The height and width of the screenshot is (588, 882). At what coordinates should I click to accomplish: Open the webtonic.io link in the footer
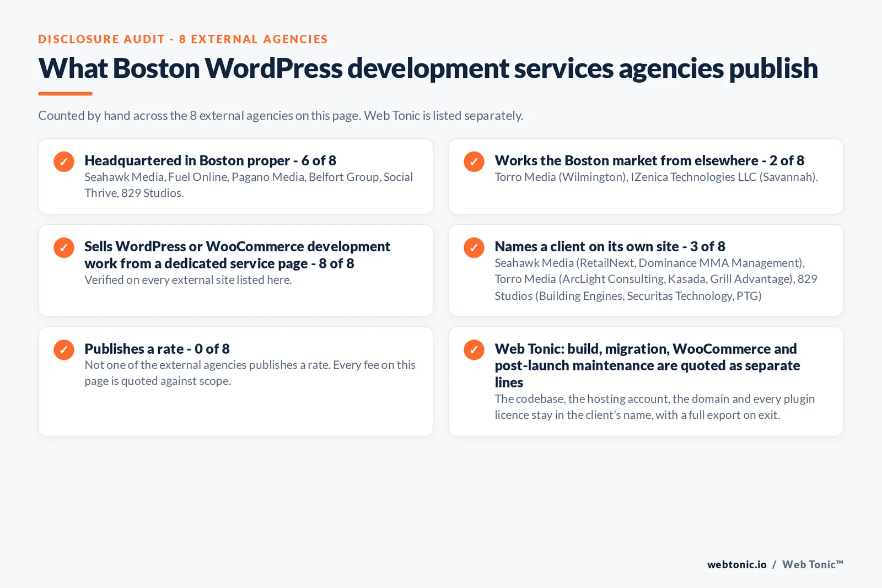(x=736, y=564)
